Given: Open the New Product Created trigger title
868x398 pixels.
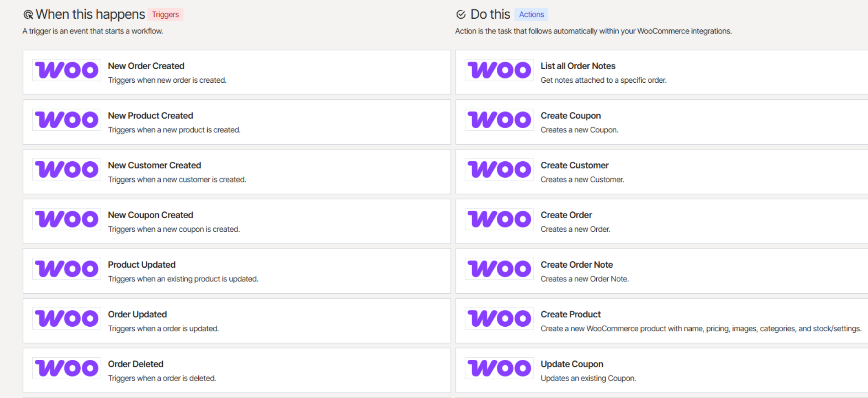Looking at the screenshot, I should pyautogui.click(x=150, y=115).
